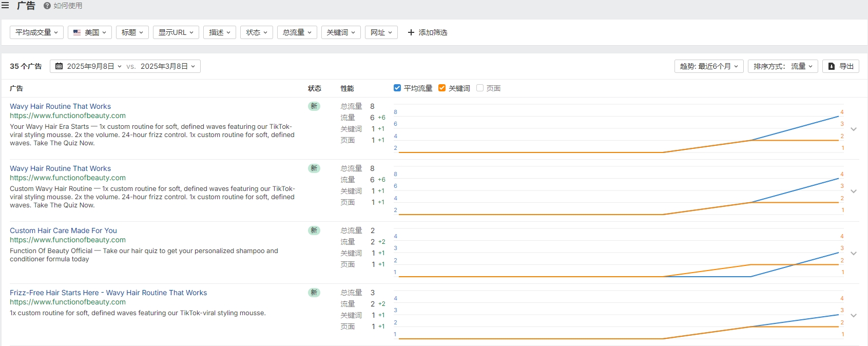
Task: Click the 状态 column header
Action: coord(315,88)
